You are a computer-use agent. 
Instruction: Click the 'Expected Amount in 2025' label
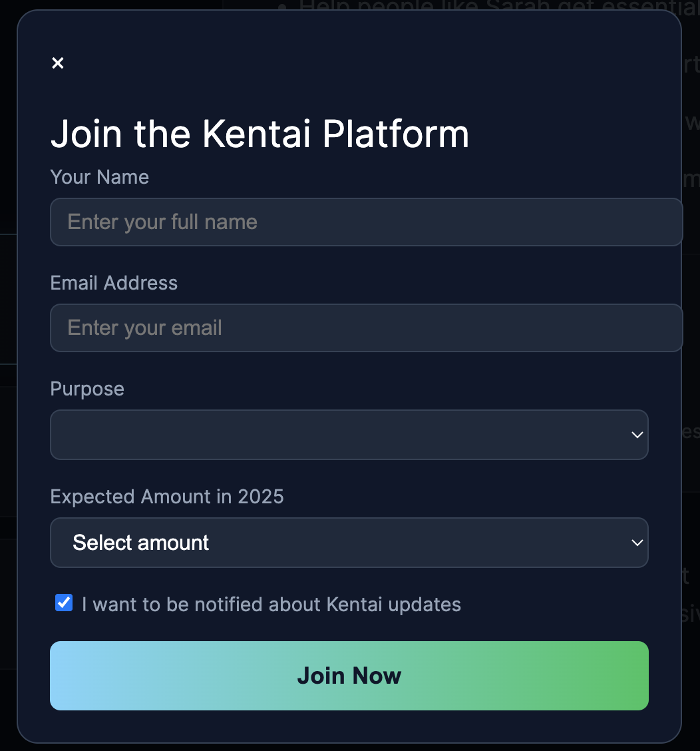pyautogui.click(x=167, y=497)
